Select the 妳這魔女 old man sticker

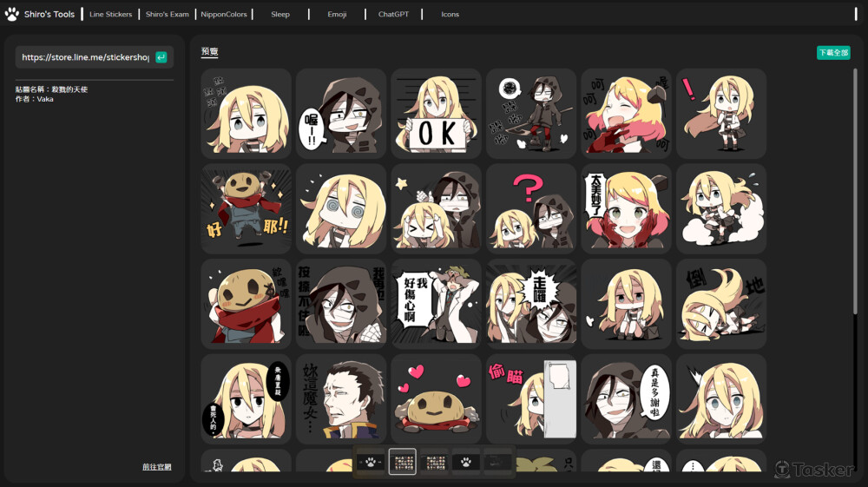pos(340,398)
